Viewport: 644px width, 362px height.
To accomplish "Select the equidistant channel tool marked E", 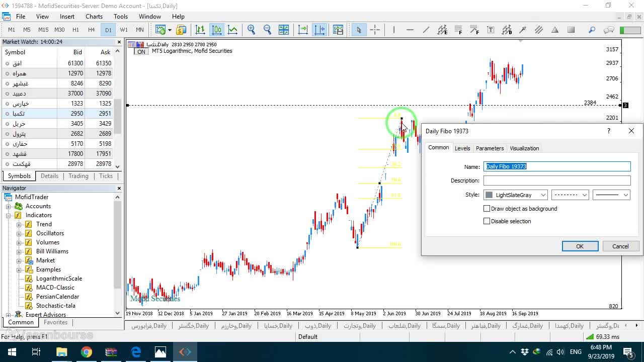I will (x=442, y=30).
